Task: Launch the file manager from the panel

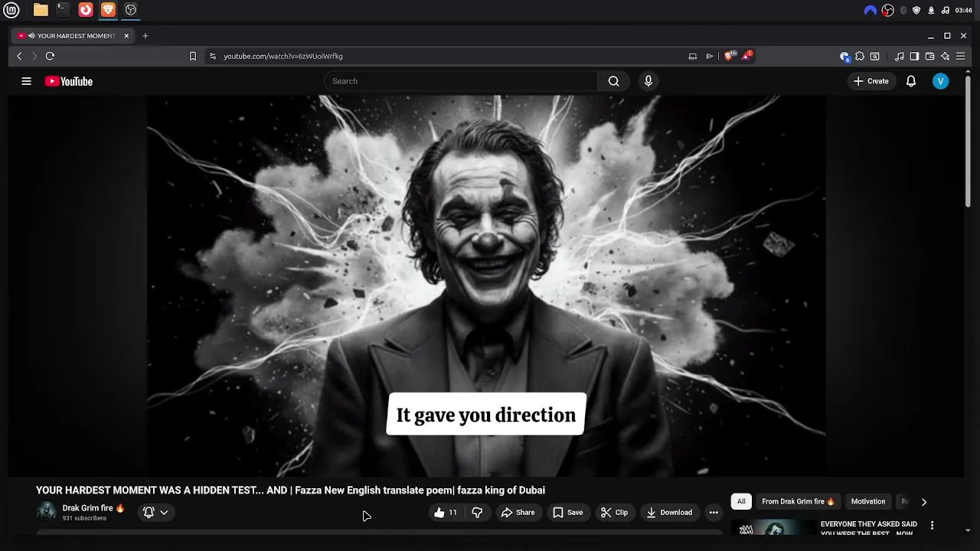Action: click(x=41, y=10)
